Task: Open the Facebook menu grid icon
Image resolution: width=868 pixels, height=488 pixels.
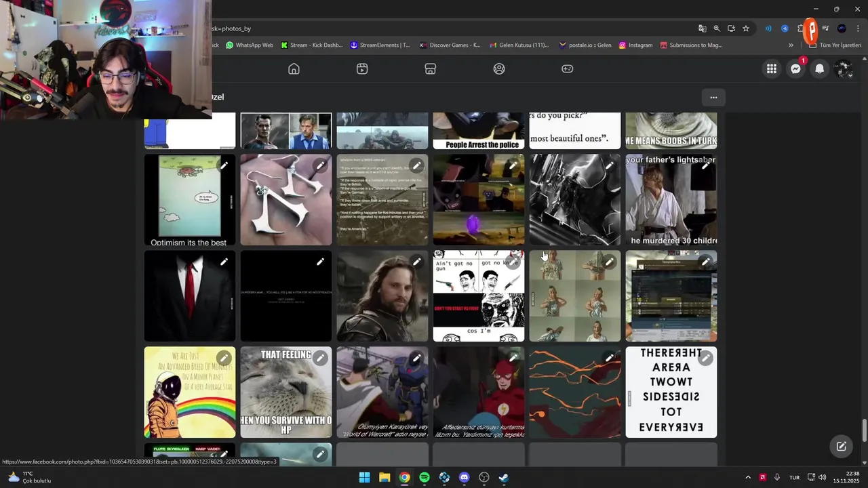Action: 772,68
